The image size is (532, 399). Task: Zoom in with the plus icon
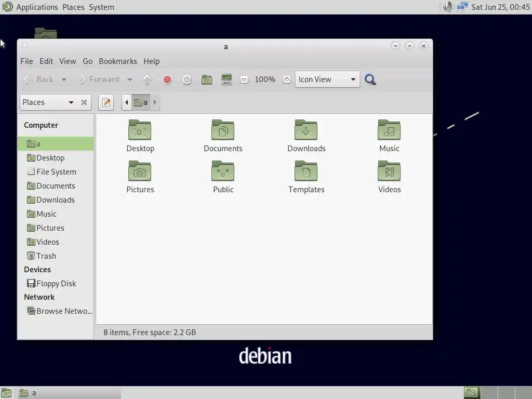287,79
